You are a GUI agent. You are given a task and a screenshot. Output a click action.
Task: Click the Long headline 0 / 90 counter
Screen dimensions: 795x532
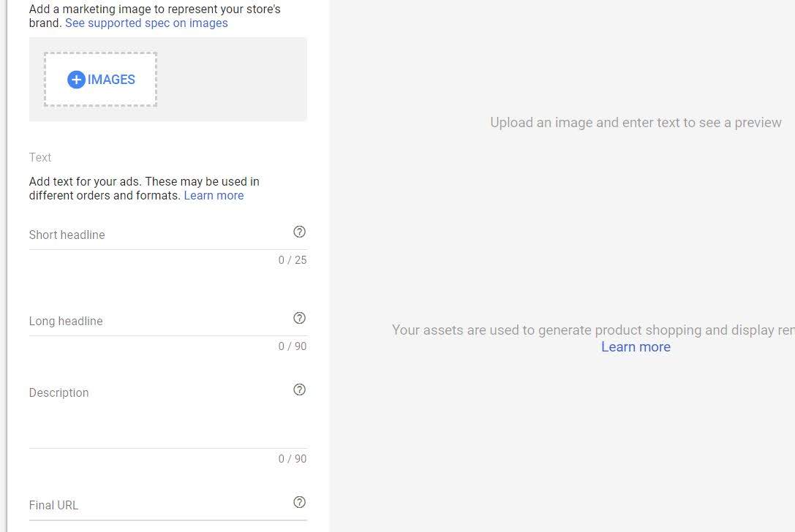coord(293,346)
